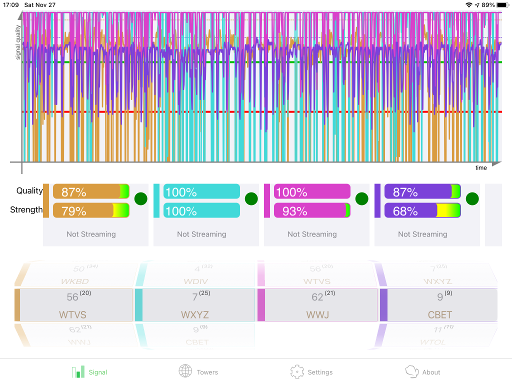Click the magenta 93% strength bar
The height and width of the screenshot is (384, 512).
pyautogui.click(x=312, y=211)
